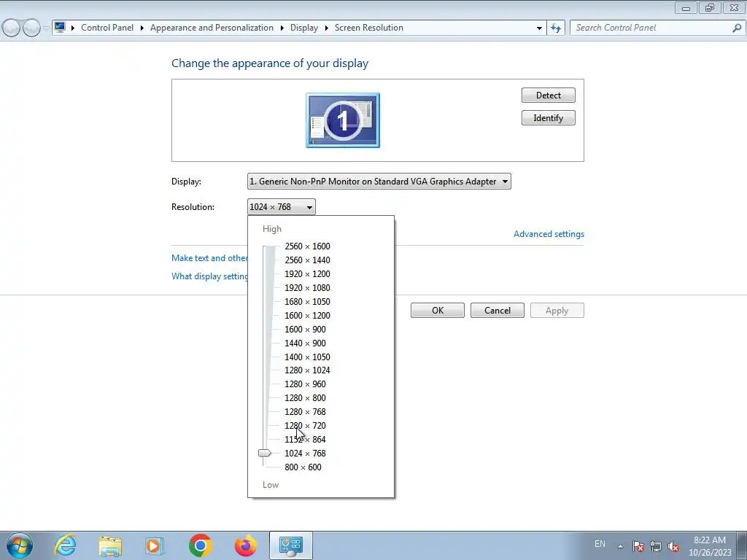
Task: Open the Windows Start menu
Action: coord(20,545)
